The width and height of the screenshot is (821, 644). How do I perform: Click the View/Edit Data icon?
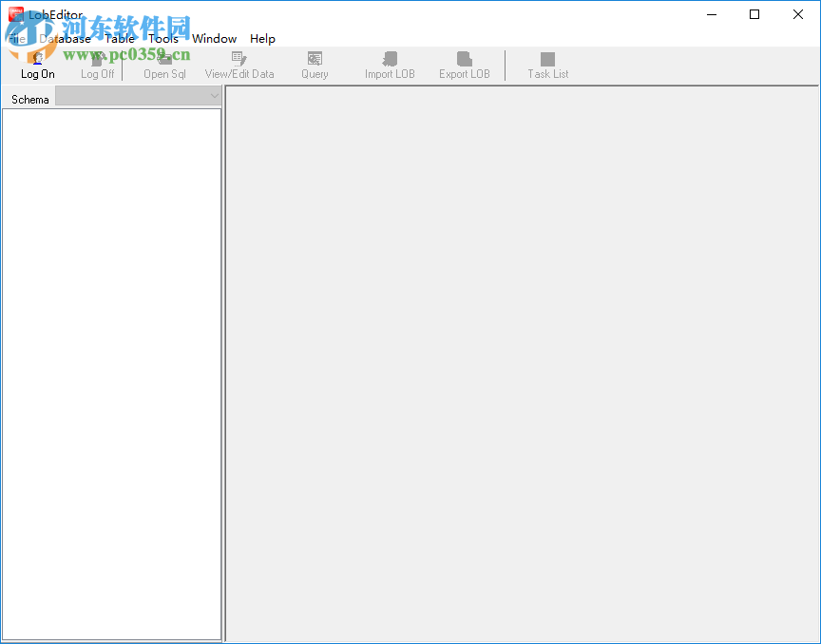[x=239, y=65]
